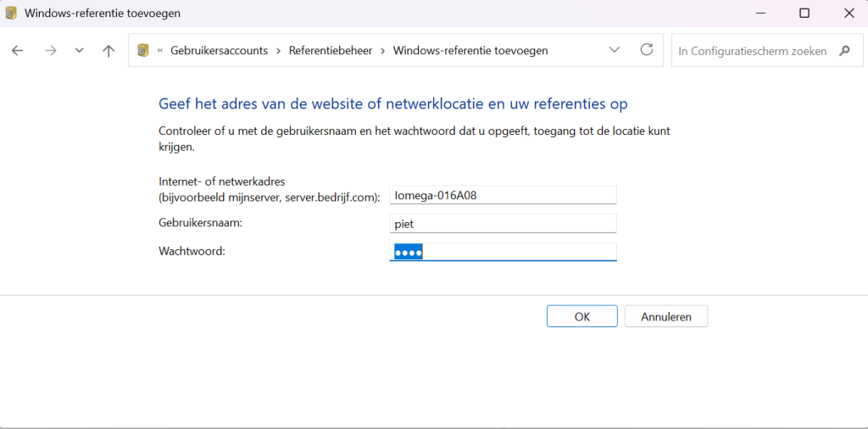This screenshot has width=868, height=429.
Task: Go forward with the right arrow
Action: 50,51
